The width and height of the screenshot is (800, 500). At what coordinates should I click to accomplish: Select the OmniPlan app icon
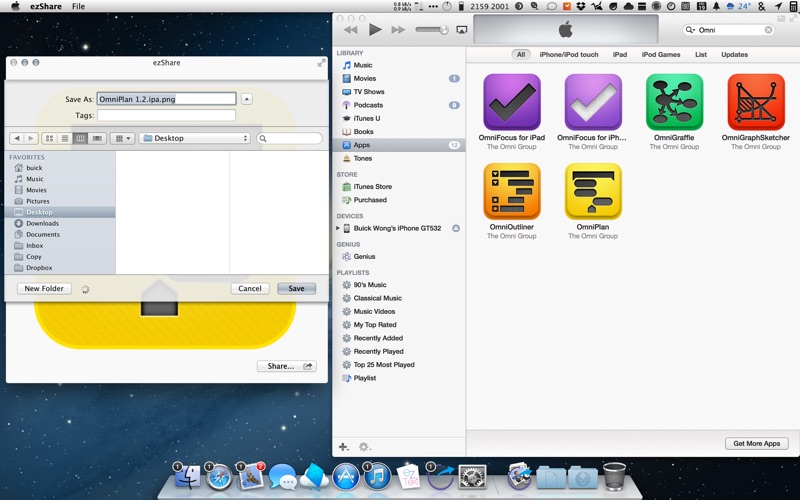593,191
